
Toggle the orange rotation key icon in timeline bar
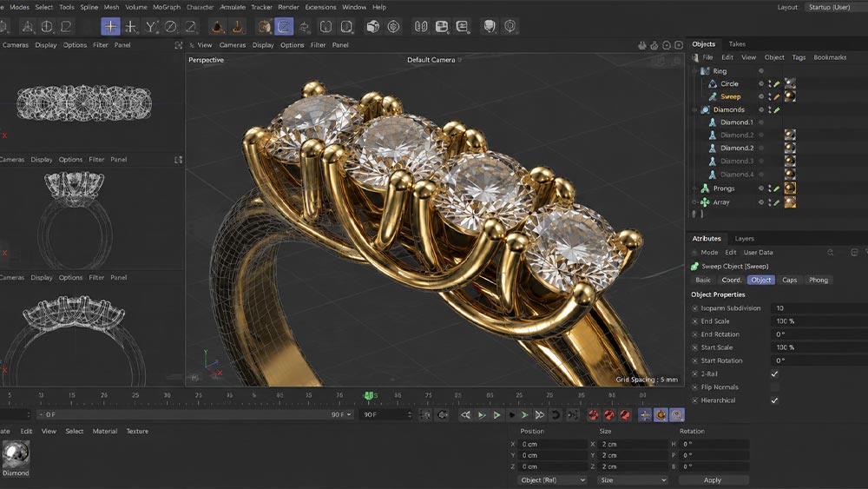coord(661,415)
